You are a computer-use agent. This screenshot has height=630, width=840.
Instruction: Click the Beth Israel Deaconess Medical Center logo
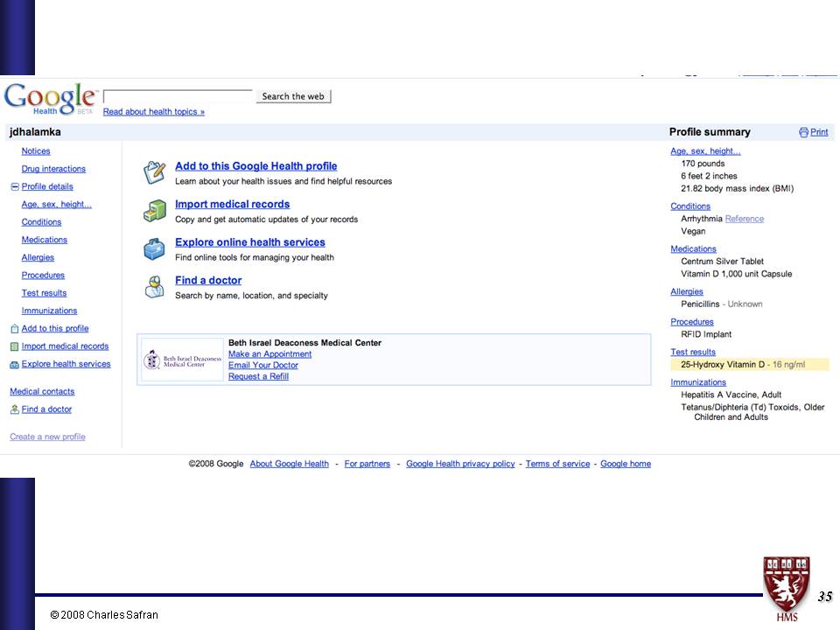point(182,360)
